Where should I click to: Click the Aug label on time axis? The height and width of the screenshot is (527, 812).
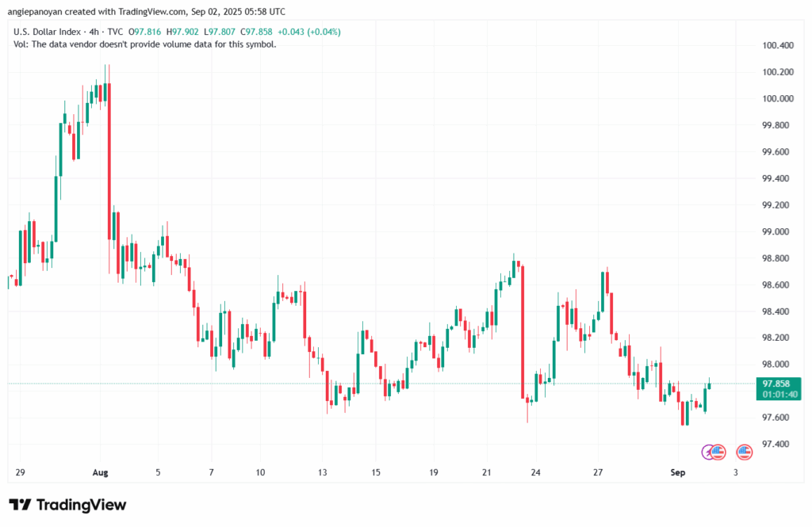pos(101,472)
